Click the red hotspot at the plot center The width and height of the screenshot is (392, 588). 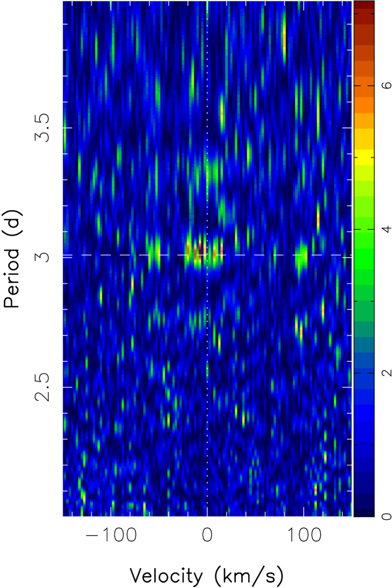[198, 251]
